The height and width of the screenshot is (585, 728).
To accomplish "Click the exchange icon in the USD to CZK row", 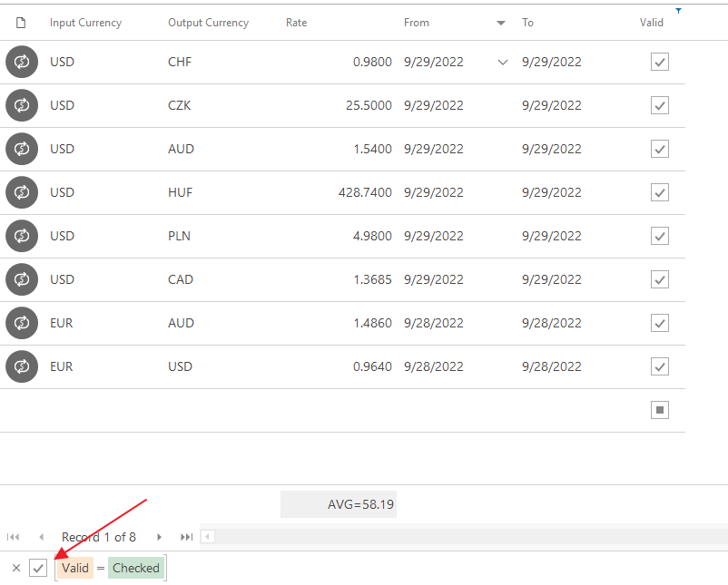I will pos(22,106).
